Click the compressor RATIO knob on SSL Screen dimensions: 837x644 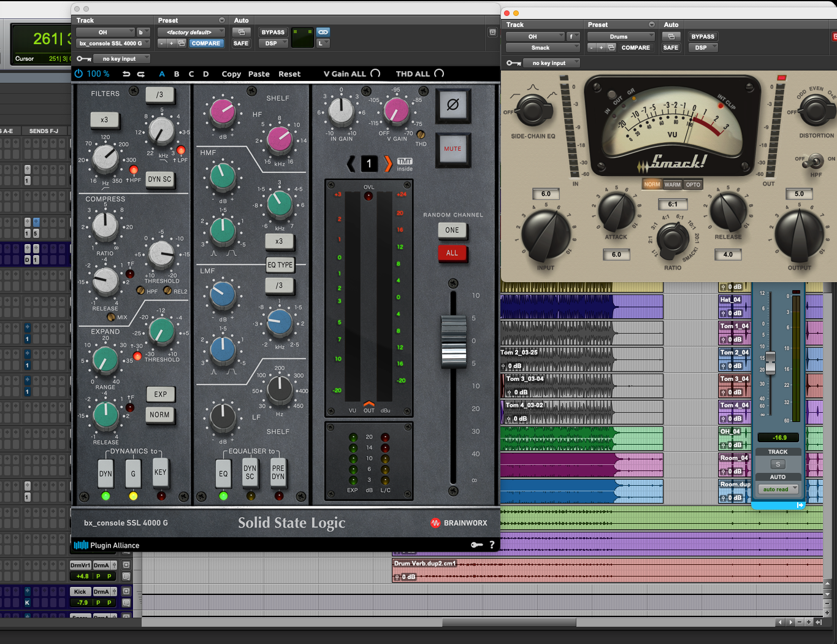tap(105, 226)
